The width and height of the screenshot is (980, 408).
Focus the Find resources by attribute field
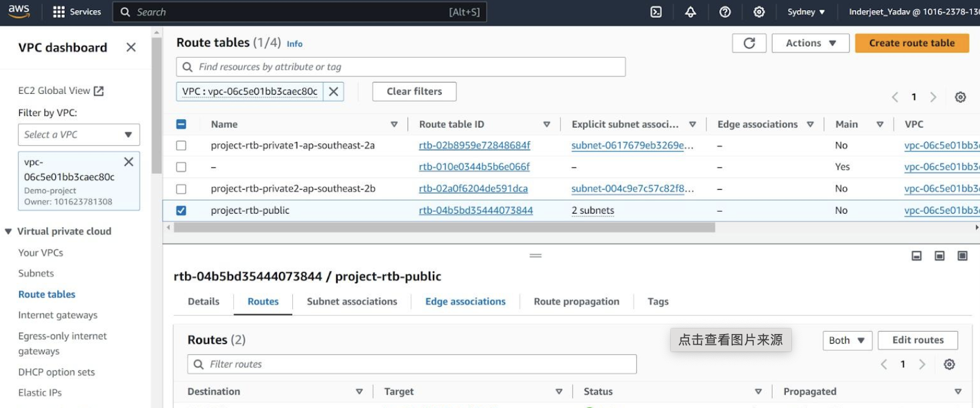click(x=400, y=67)
